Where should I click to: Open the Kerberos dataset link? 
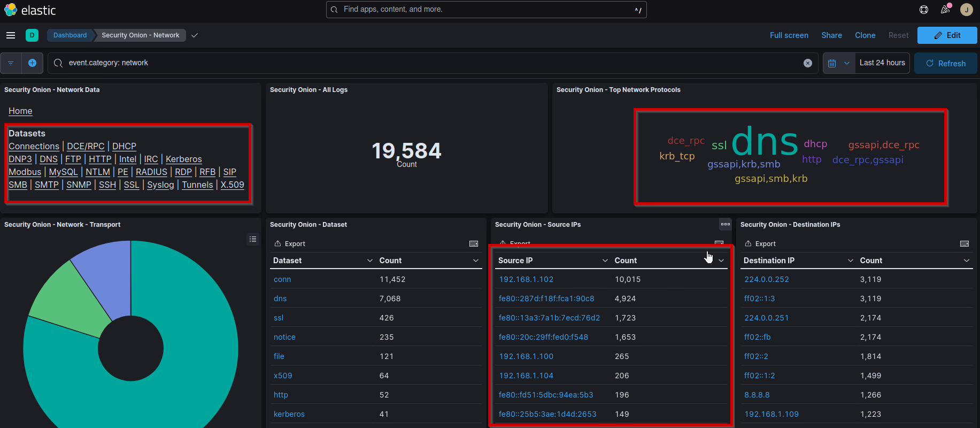tap(183, 159)
